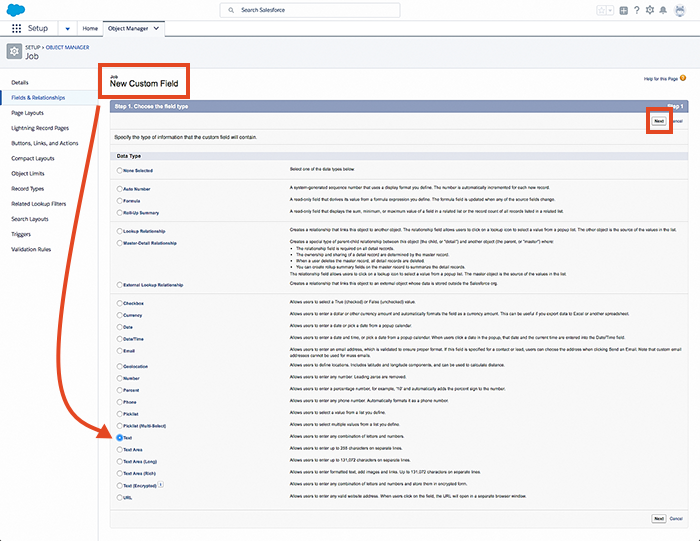Select the Lookup Relationship radio button
This screenshot has width=700, height=541.
[120, 231]
